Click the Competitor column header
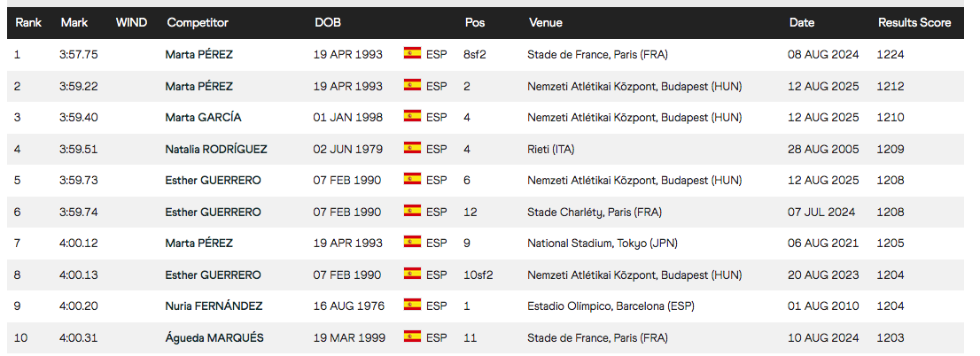This screenshot has height=356, width=980. pos(198,22)
